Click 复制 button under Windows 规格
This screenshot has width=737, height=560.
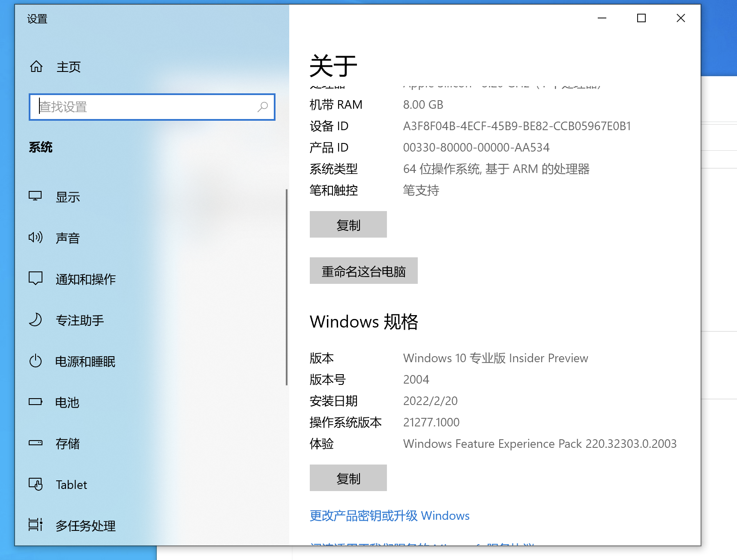(x=348, y=478)
